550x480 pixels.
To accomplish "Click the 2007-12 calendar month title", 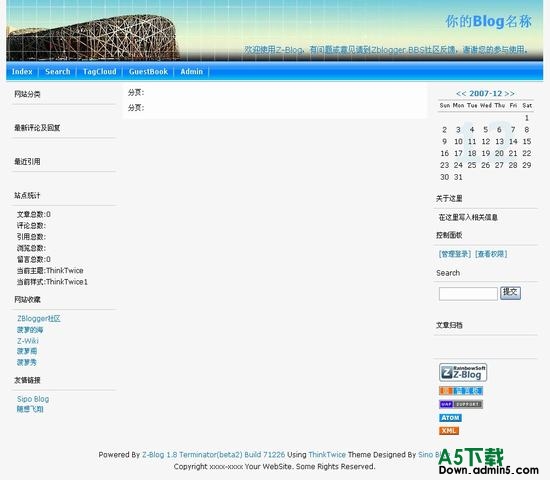I will coord(485,94).
